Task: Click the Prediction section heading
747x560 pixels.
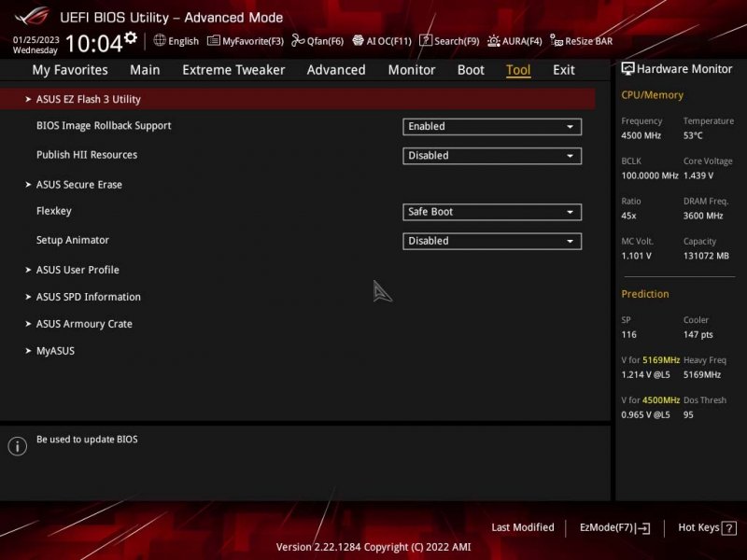Action: click(645, 294)
